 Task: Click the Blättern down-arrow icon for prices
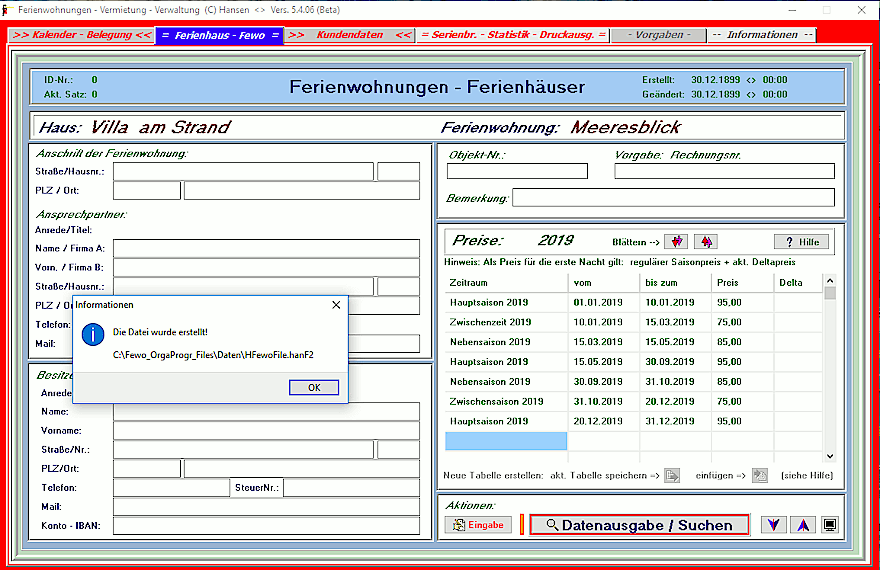pos(676,242)
